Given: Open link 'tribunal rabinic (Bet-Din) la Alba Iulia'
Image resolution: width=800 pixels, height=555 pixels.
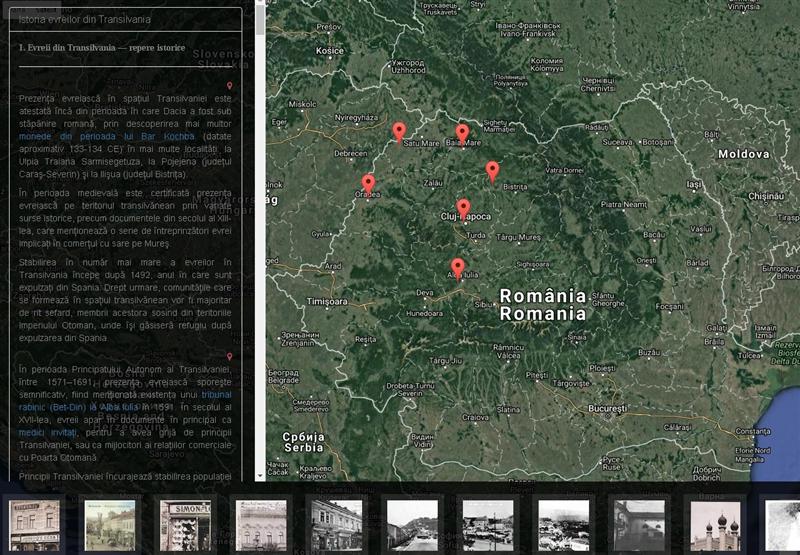Looking at the screenshot, I should pos(125,401).
